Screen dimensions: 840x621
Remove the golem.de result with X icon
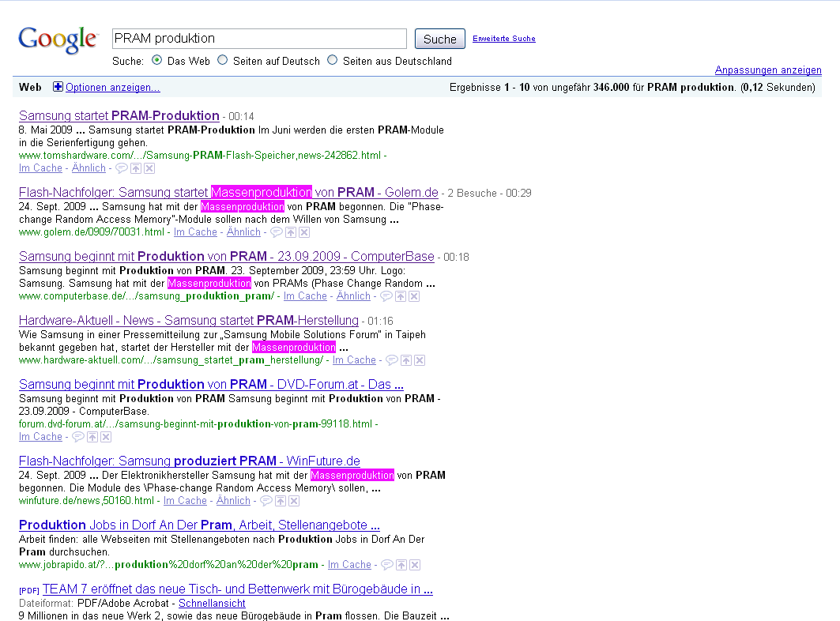(304, 232)
